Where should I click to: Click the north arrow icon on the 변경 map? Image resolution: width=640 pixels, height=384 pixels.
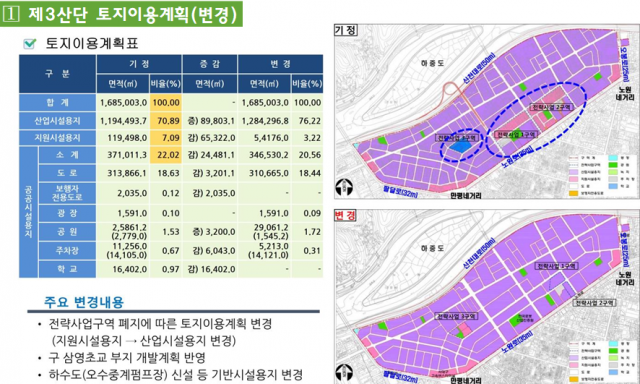pyautogui.click(x=344, y=373)
